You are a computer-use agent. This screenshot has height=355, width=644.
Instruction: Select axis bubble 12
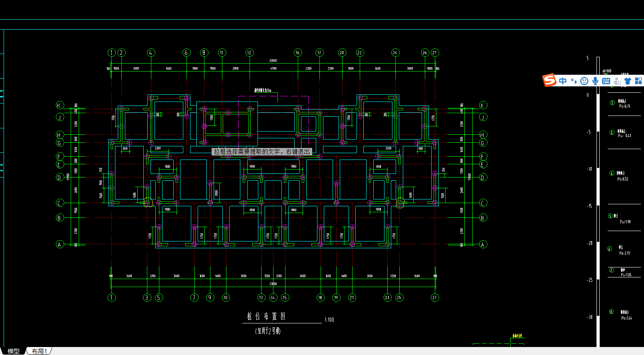click(x=250, y=52)
